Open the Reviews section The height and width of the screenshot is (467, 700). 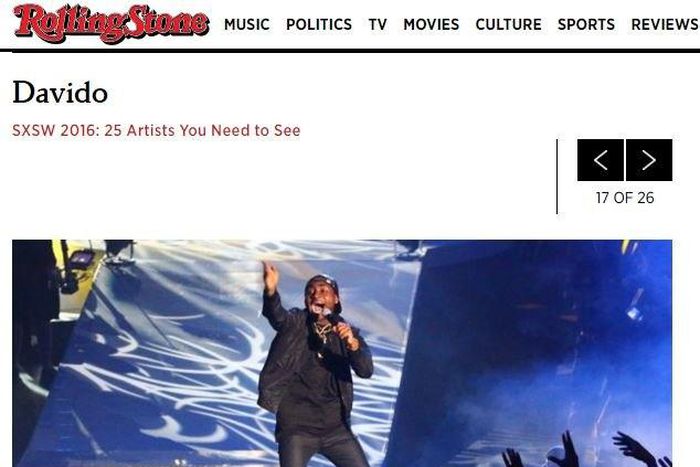pos(665,25)
